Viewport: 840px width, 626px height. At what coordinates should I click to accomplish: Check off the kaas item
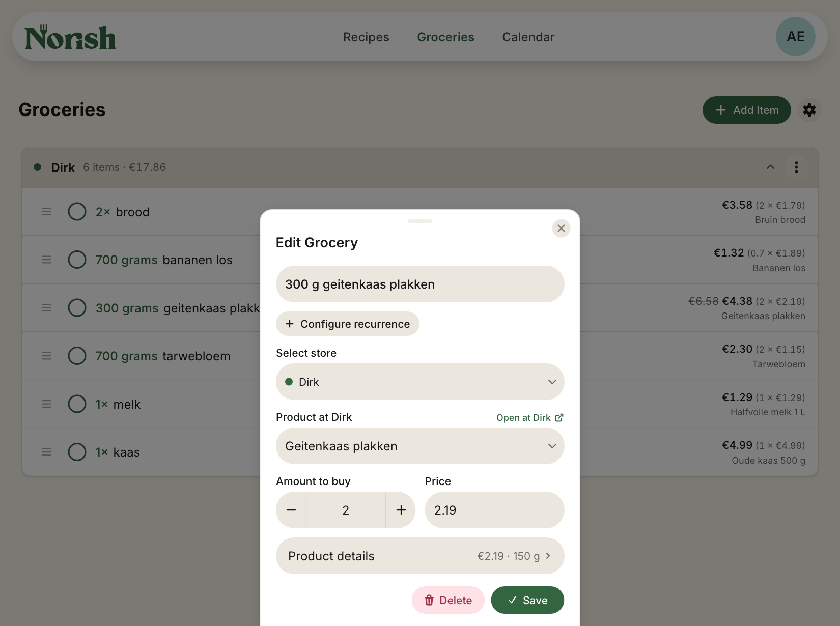click(x=77, y=452)
